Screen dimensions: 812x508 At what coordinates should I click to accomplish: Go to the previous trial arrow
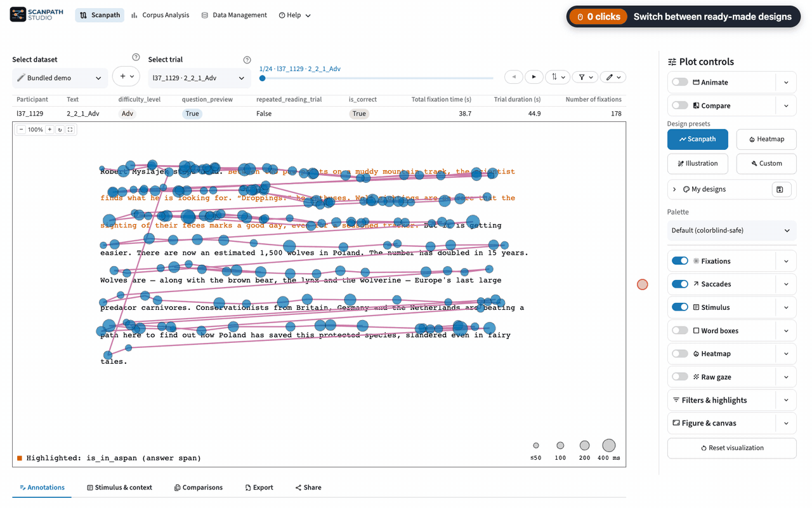(514, 77)
